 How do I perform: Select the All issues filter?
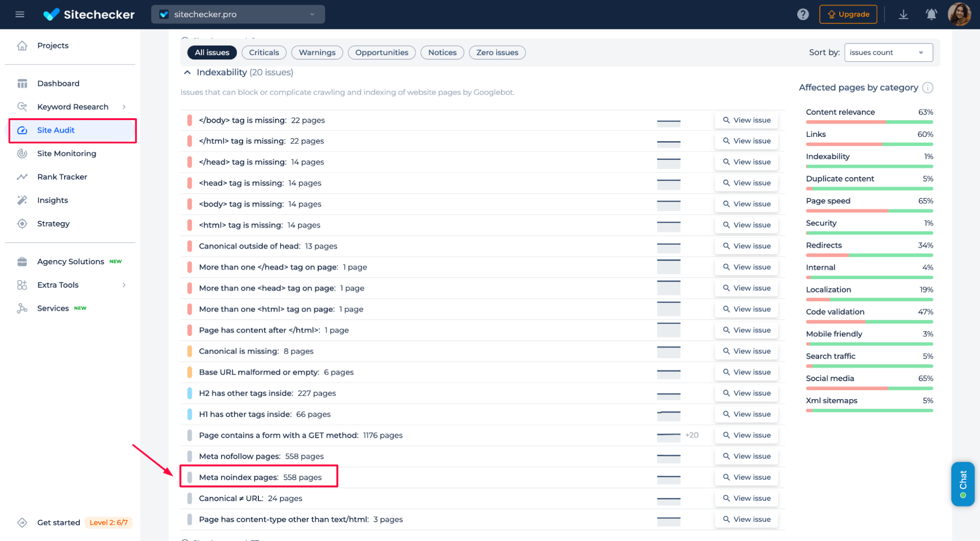pos(212,52)
